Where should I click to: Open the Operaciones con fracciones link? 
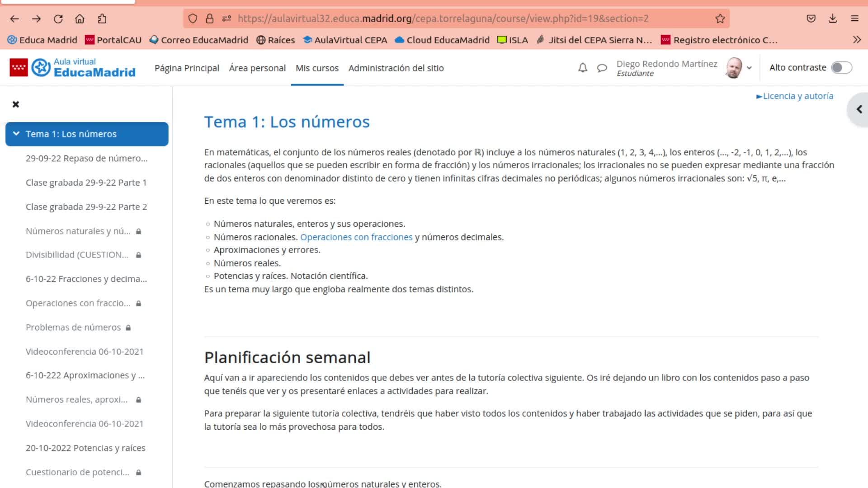[x=356, y=237]
